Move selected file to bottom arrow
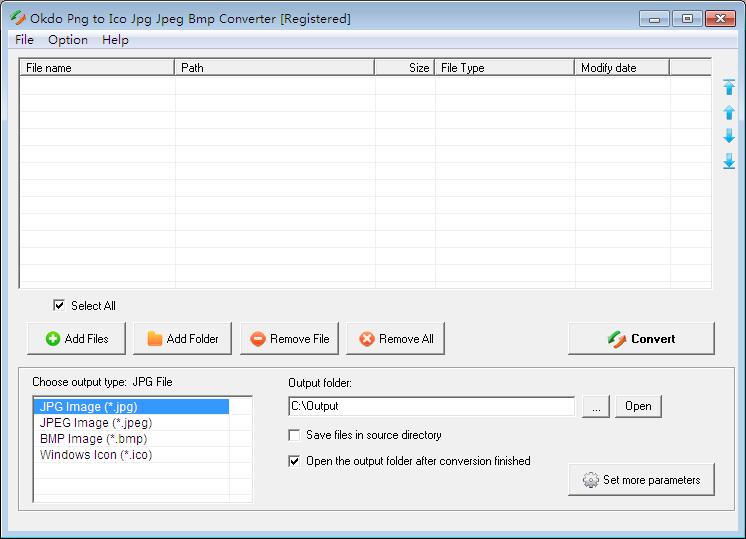The image size is (746, 539). click(729, 161)
